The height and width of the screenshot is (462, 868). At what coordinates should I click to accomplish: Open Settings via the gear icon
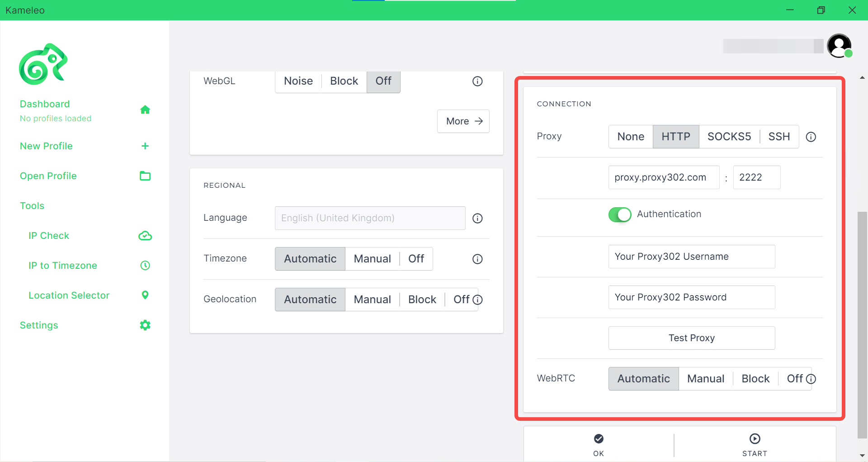click(145, 325)
